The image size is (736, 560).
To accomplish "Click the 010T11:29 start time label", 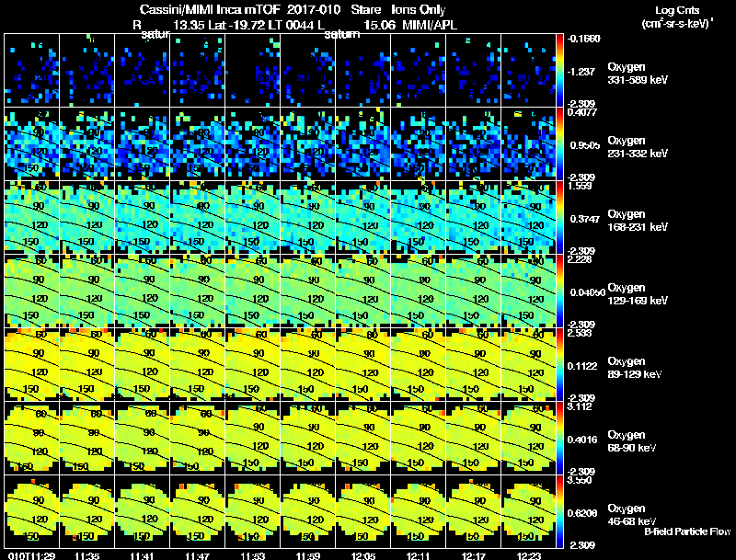I will click(x=31, y=556).
